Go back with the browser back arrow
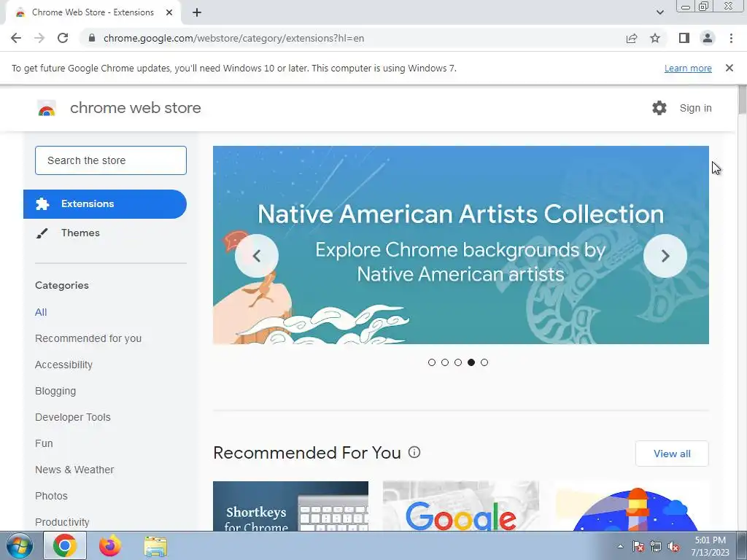The width and height of the screenshot is (747, 560). pos(16,38)
